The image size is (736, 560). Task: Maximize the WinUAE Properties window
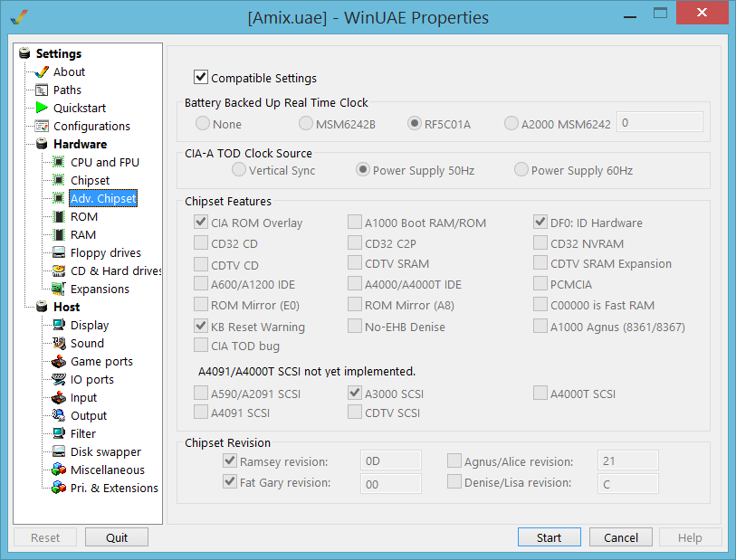[661, 13]
